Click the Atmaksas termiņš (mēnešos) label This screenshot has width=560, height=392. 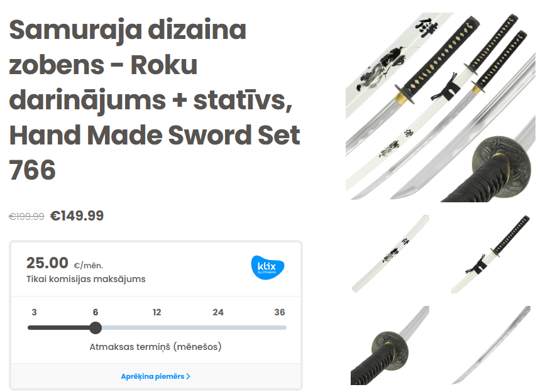coord(155,347)
